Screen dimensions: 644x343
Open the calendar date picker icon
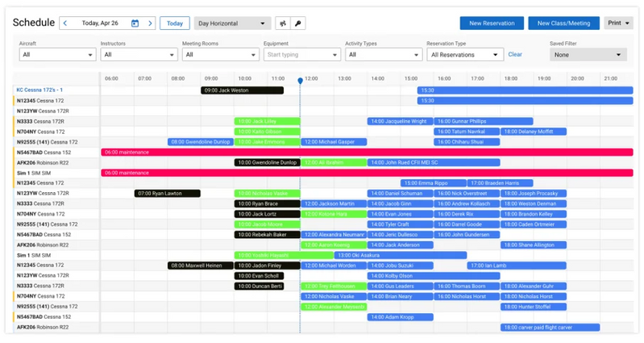135,23
